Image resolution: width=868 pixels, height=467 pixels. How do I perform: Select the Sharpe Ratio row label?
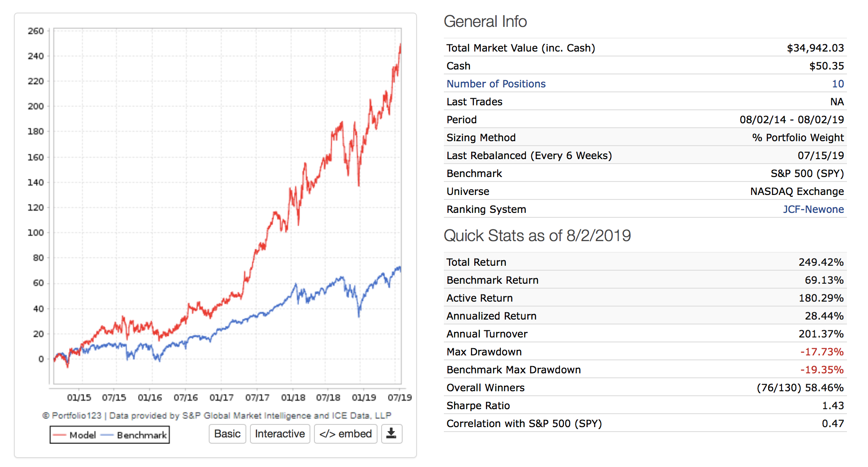[x=478, y=406]
